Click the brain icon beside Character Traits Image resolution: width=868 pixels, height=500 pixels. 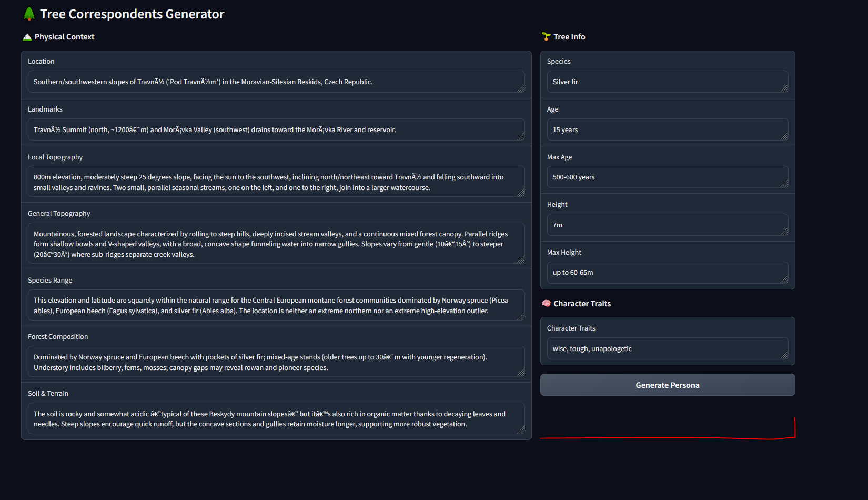546,304
